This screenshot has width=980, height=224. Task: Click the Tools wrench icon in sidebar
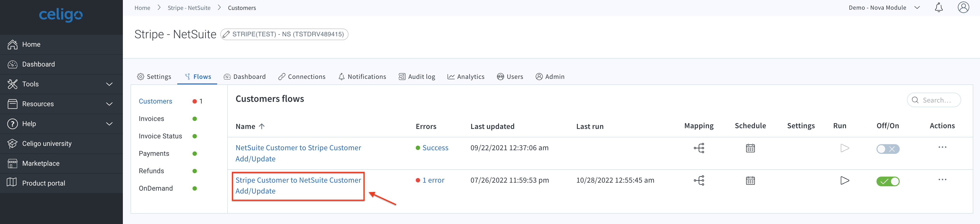click(13, 84)
